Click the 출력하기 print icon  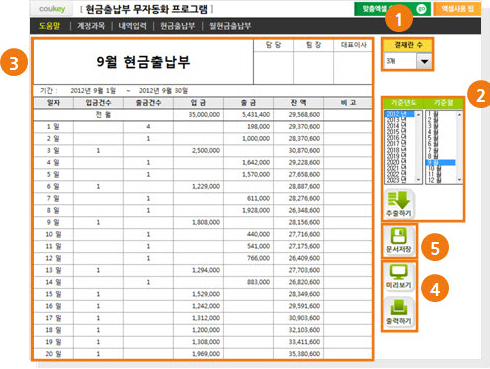[x=399, y=312]
